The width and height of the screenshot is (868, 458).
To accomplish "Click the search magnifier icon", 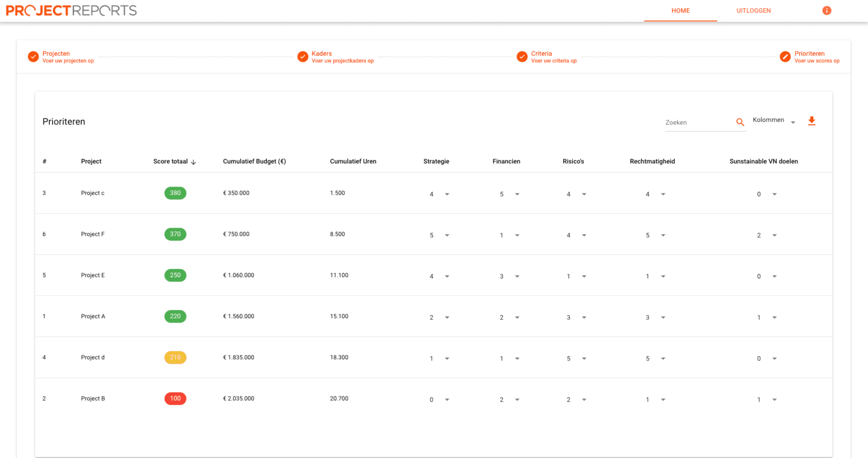I will pos(740,122).
